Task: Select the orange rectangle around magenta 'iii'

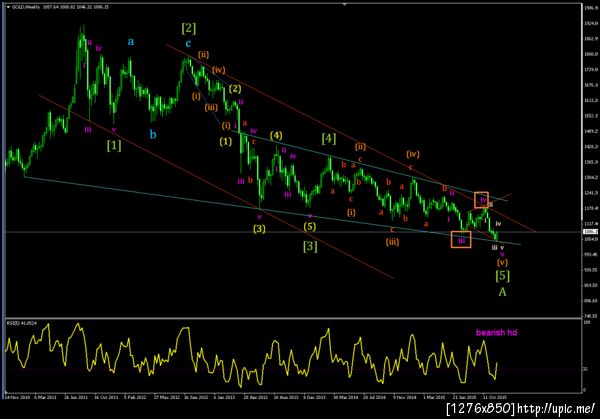Action: [x=461, y=240]
